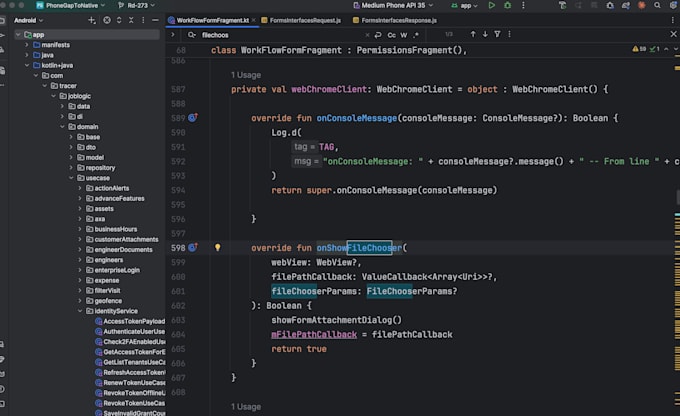This screenshot has height=416, width=680.
Task: Click the warnings count inspection indicator
Action: [639, 49]
